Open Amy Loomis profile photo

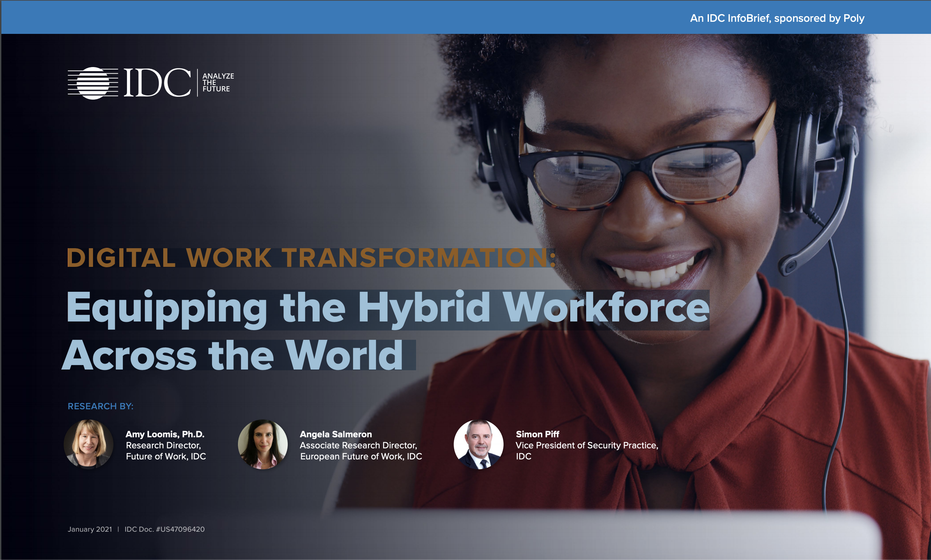click(x=89, y=444)
